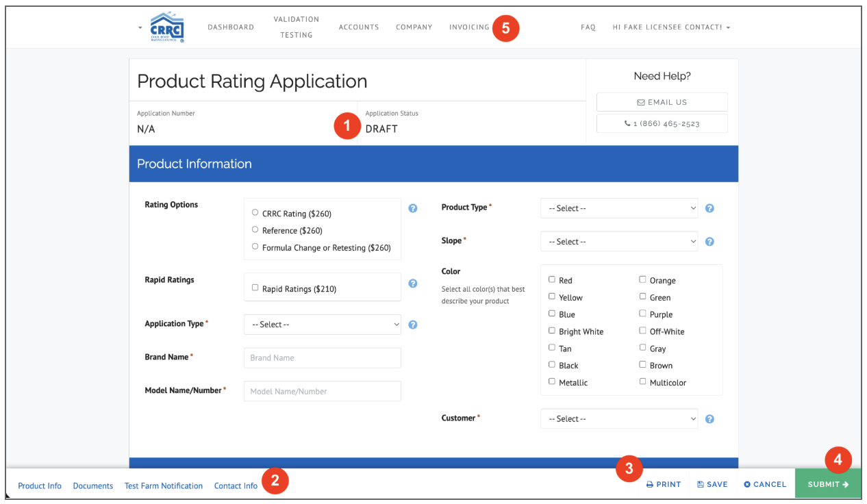Open help icon beside Application Type
The width and height of the screenshot is (867, 504).
click(413, 325)
